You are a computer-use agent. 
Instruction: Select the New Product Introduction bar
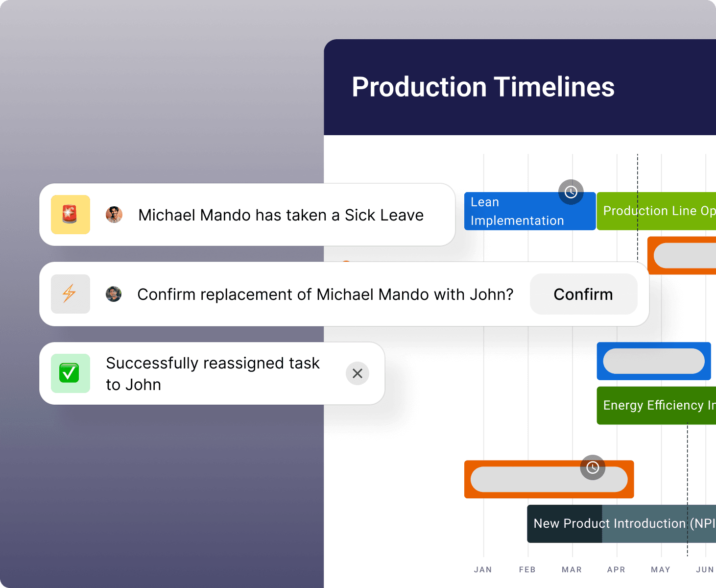[622, 523]
